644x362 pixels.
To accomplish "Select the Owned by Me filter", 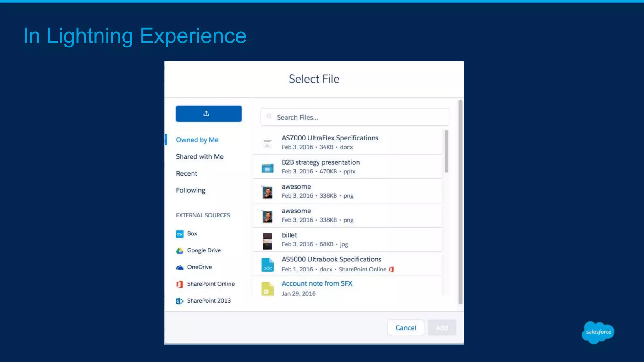I will 197,140.
